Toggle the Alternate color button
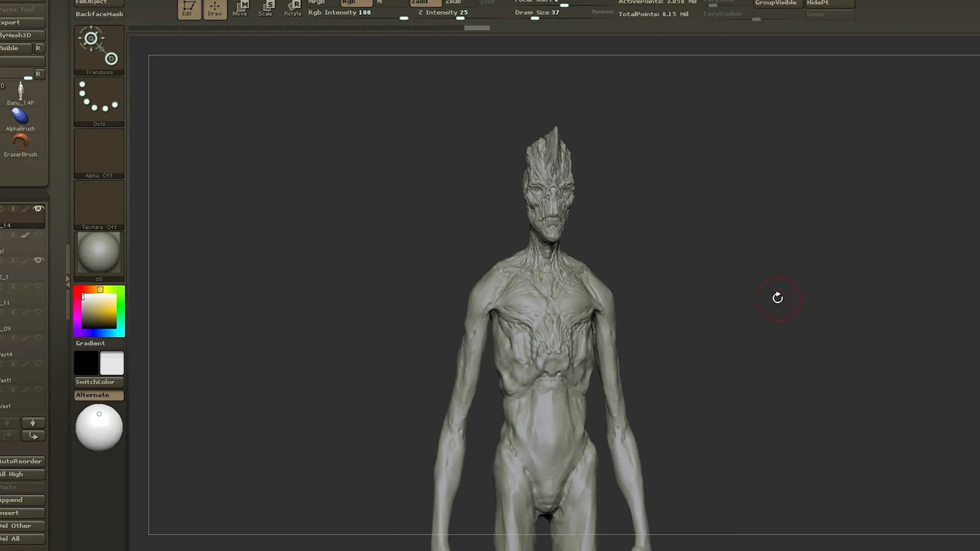Viewport: 980px width, 551px height. click(x=99, y=395)
